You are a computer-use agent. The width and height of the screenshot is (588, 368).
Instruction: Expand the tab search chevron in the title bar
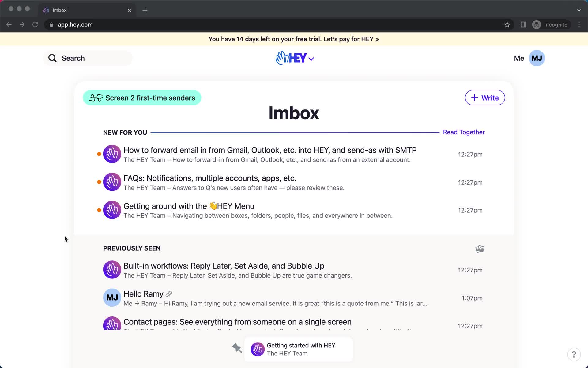[x=579, y=10]
